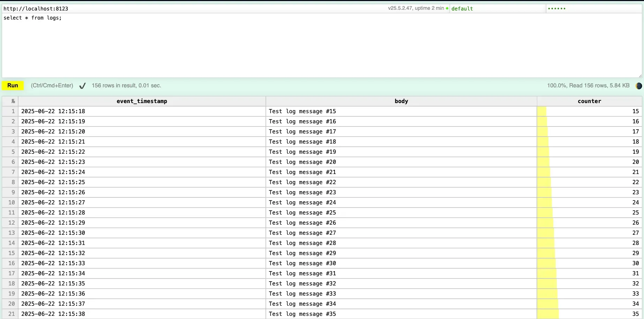The width and height of the screenshot is (644, 319).
Task: Select the cell 'Test log message #26'
Action: pos(401,223)
